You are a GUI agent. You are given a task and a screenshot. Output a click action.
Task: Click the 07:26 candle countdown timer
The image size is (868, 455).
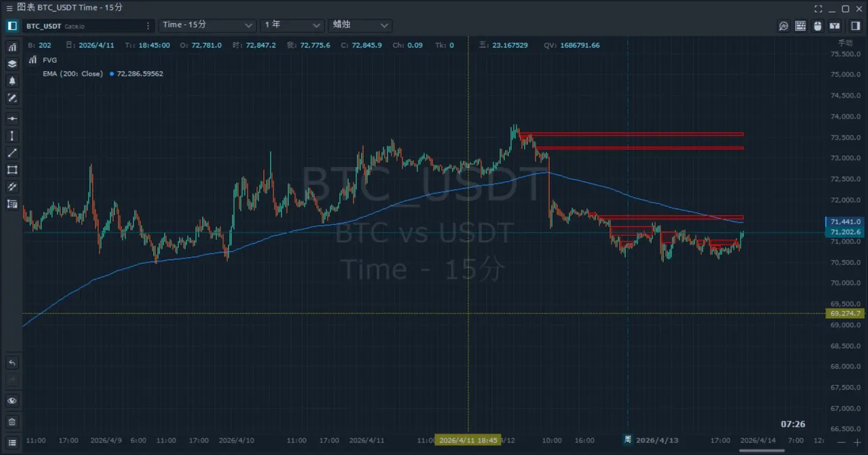pos(793,424)
